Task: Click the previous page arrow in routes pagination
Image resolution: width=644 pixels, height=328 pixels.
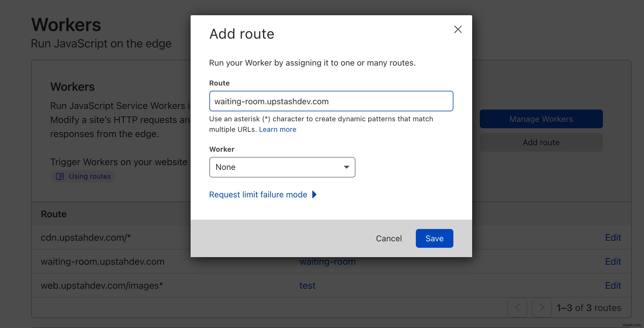Action: (517, 307)
